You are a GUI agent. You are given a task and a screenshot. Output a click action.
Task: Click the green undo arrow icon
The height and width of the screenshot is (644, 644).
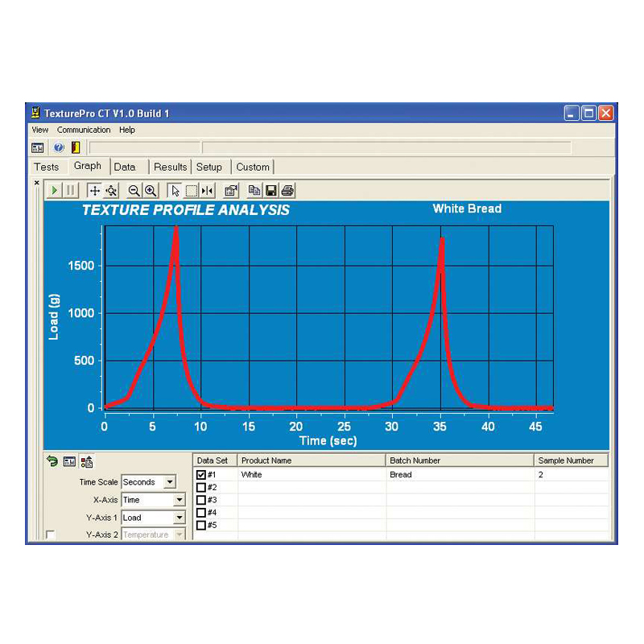pos(52,462)
